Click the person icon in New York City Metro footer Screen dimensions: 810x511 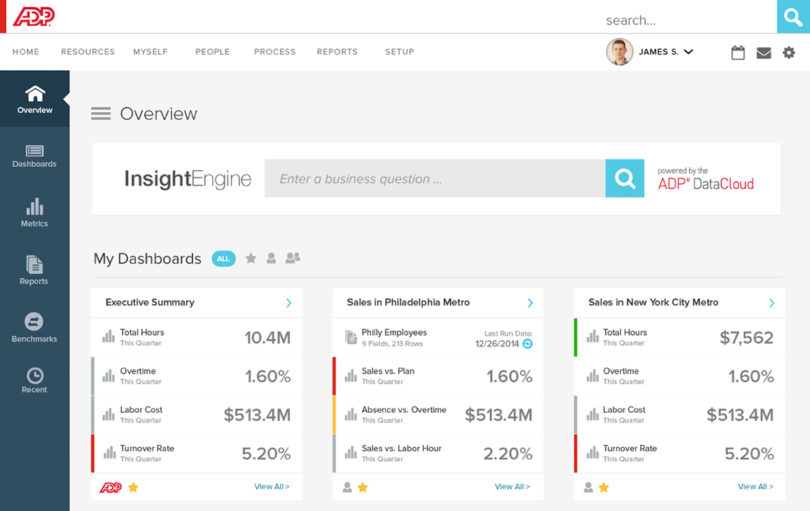[x=588, y=487]
